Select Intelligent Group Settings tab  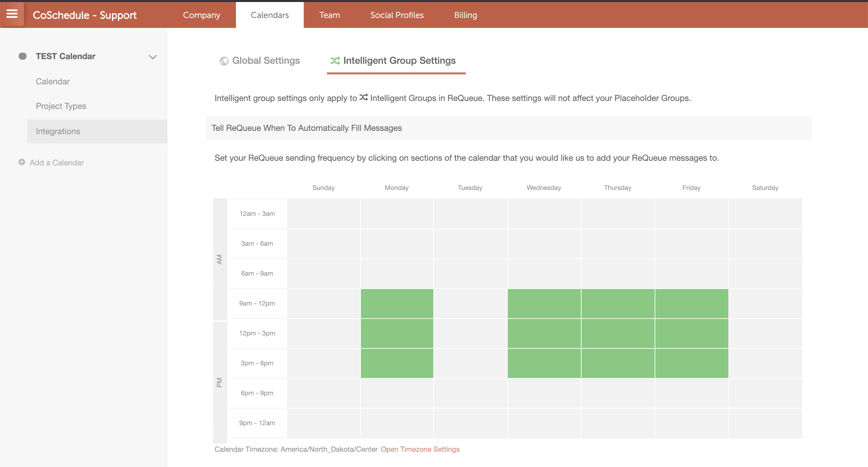click(396, 61)
